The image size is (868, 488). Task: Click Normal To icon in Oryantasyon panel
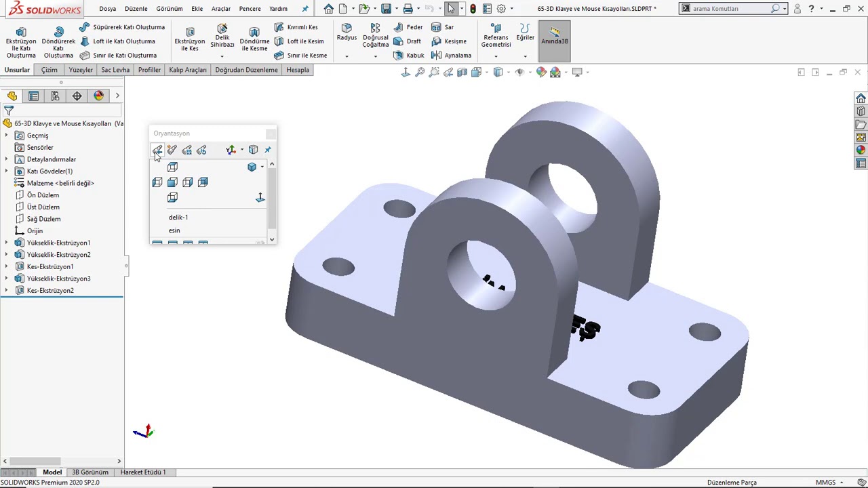click(x=260, y=197)
